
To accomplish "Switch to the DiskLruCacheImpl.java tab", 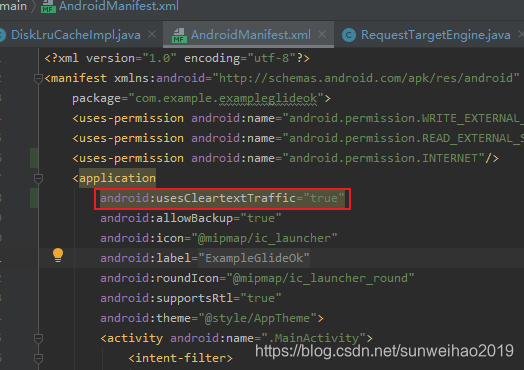I will point(76,35).
